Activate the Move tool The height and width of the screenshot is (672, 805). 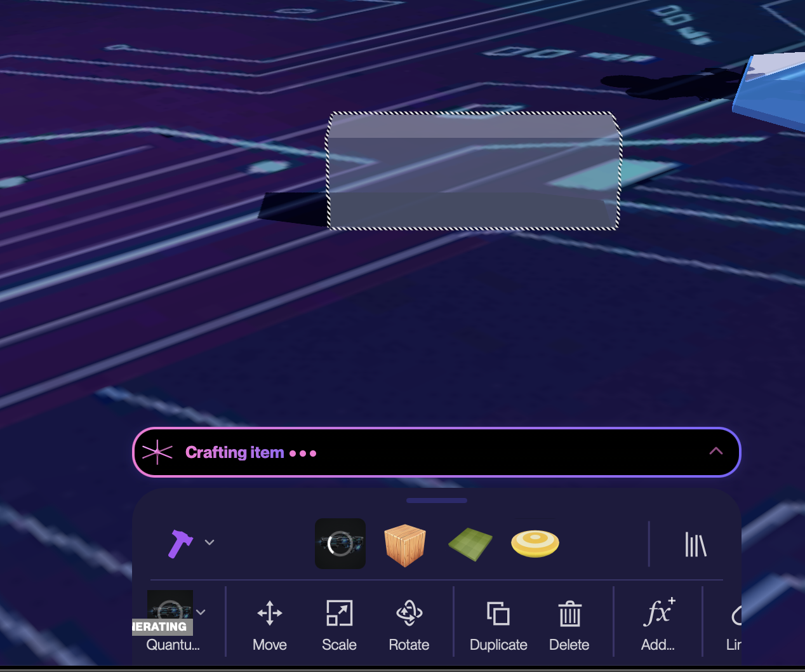tap(270, 626)
